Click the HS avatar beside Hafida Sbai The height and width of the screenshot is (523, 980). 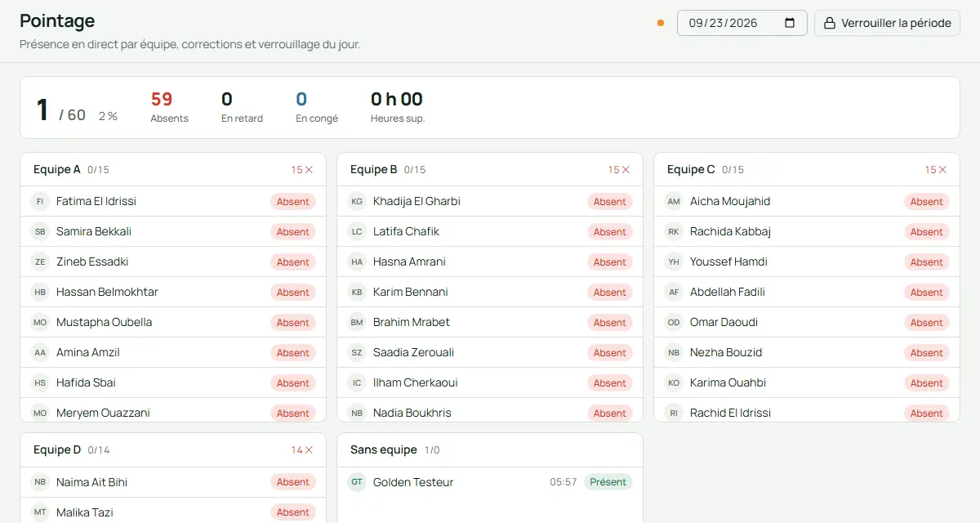pyautogui.click(x=40, y=382)
